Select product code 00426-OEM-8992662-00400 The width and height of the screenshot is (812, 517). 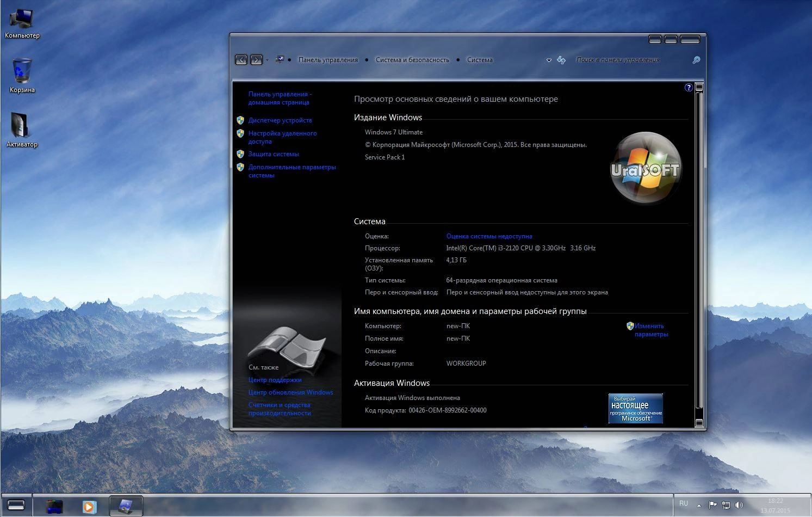(448, 410)
